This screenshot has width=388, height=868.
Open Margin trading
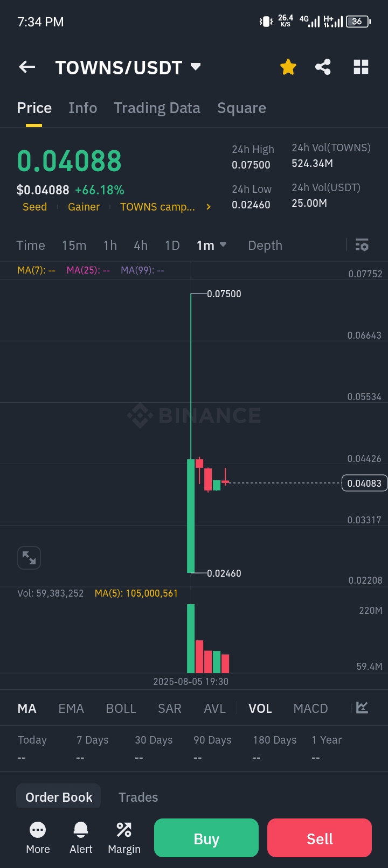coord(124,838)
